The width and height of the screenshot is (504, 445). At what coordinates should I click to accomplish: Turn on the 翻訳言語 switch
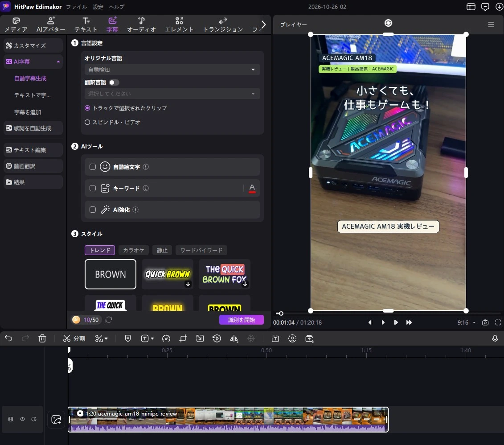point(114,82)
